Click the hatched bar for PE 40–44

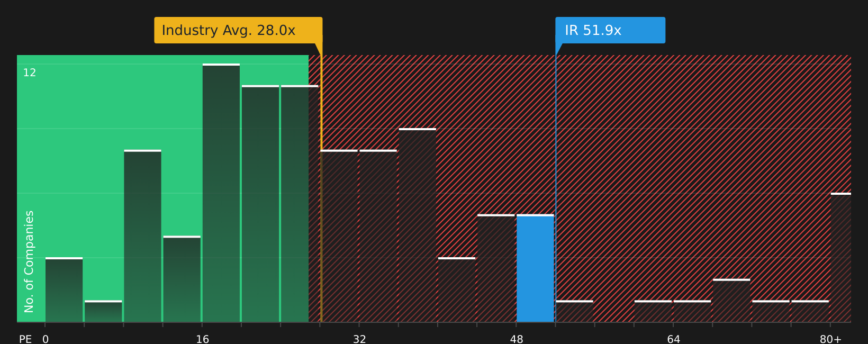click(457, 290)
